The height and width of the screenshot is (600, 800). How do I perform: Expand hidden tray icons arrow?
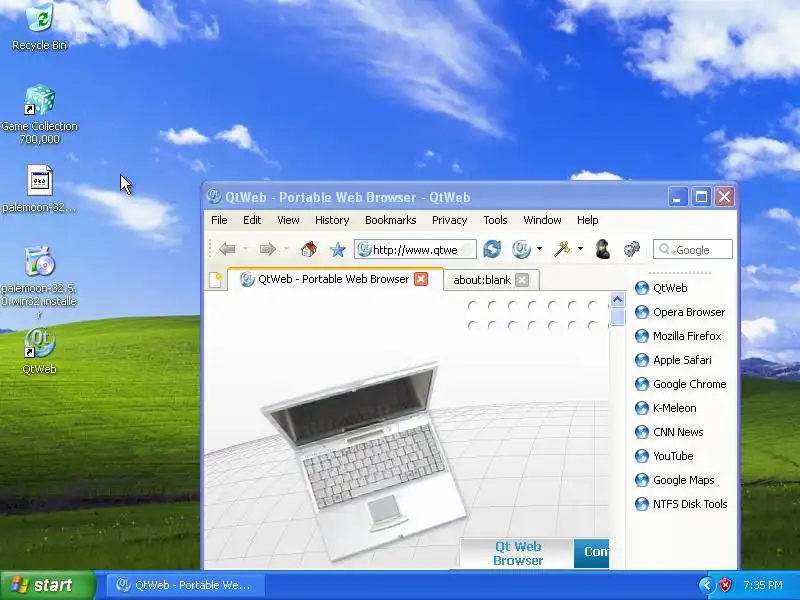click(x=707, y=585)
